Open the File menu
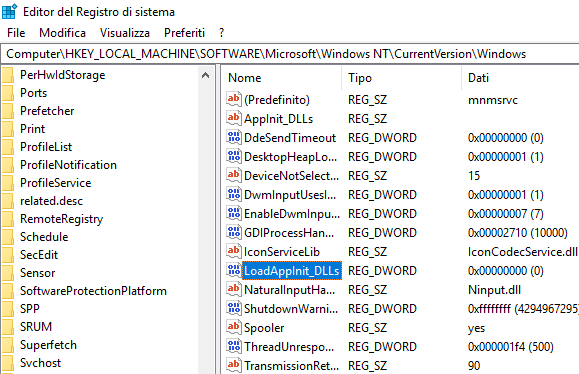Viewport: 579px width, 374px height. click(x=16, y=33)
